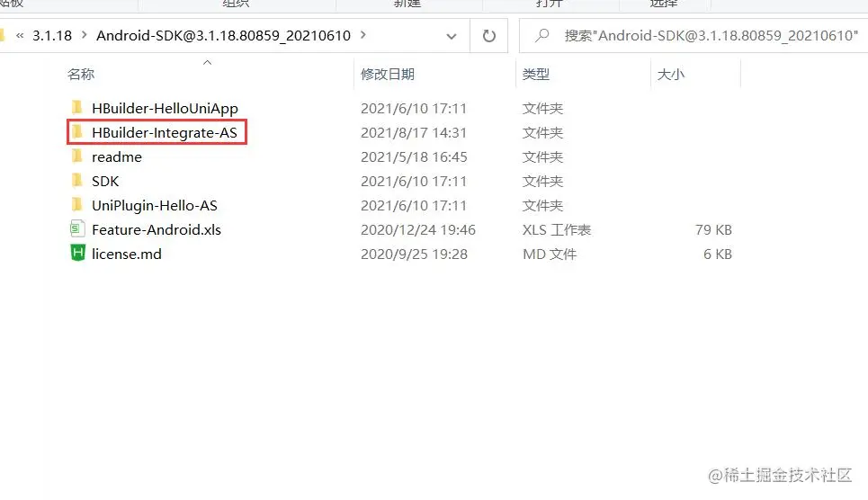Select the SDK folder icon
The width and height of the screenshot is (868, 500).
77,181
